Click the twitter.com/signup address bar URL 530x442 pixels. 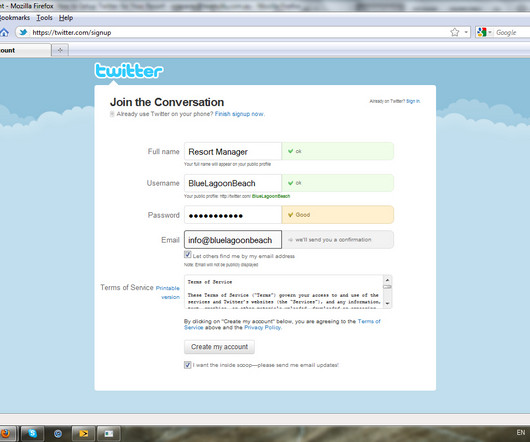72,32
